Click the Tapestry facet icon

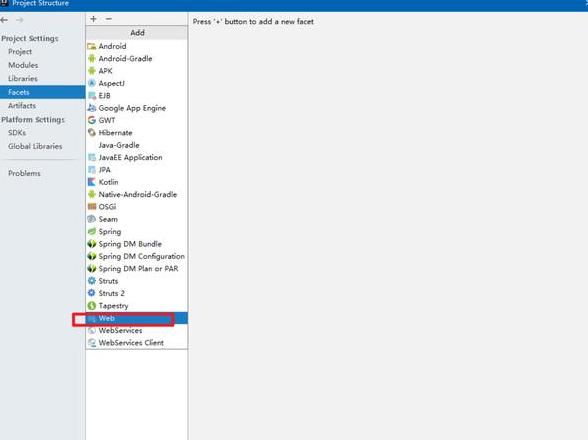[x=92, y=306]
